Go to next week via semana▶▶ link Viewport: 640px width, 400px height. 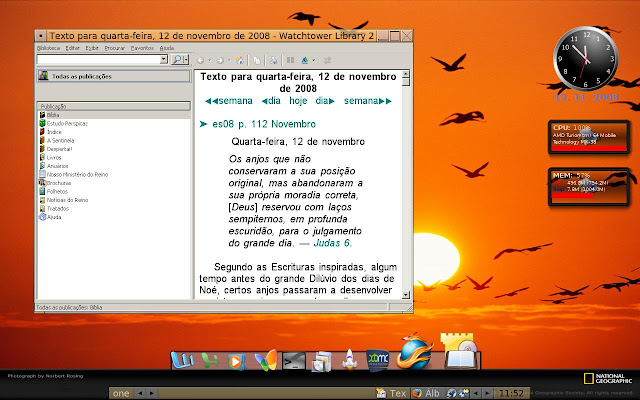(368, 101)
